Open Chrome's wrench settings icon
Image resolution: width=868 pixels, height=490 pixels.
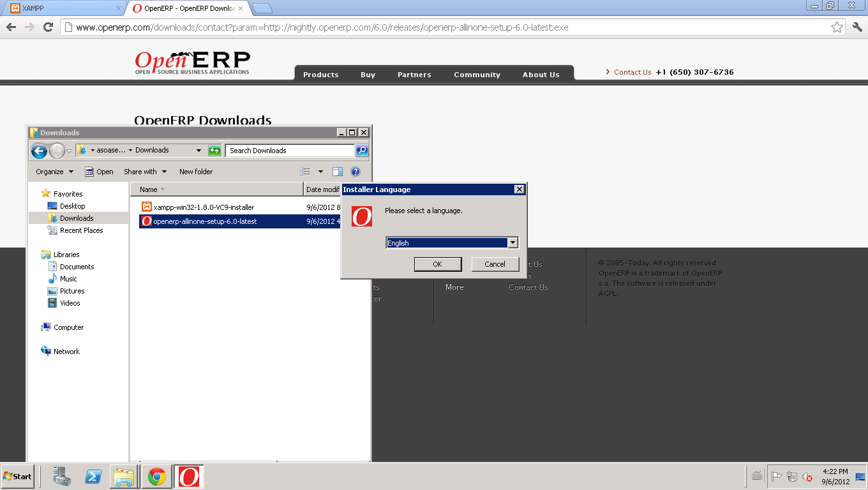(856, 27)
